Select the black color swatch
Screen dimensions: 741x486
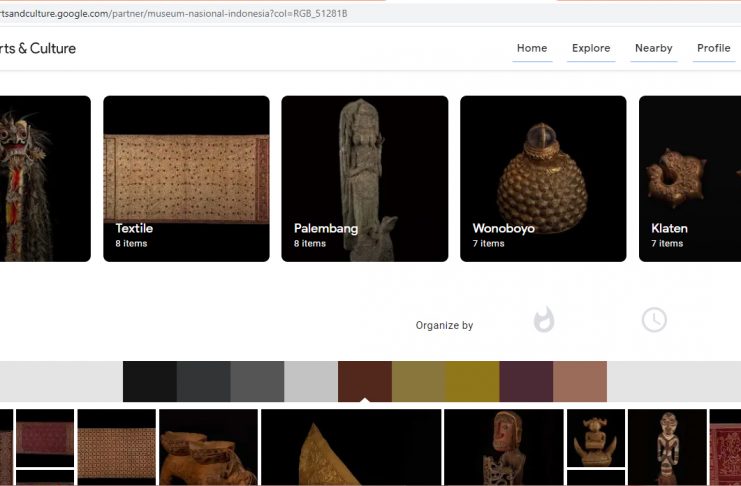pos(150,382)
